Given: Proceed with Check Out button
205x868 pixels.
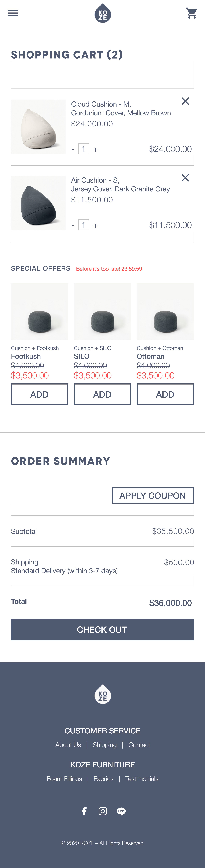Looking at the screenshot, I should (102, 629).
